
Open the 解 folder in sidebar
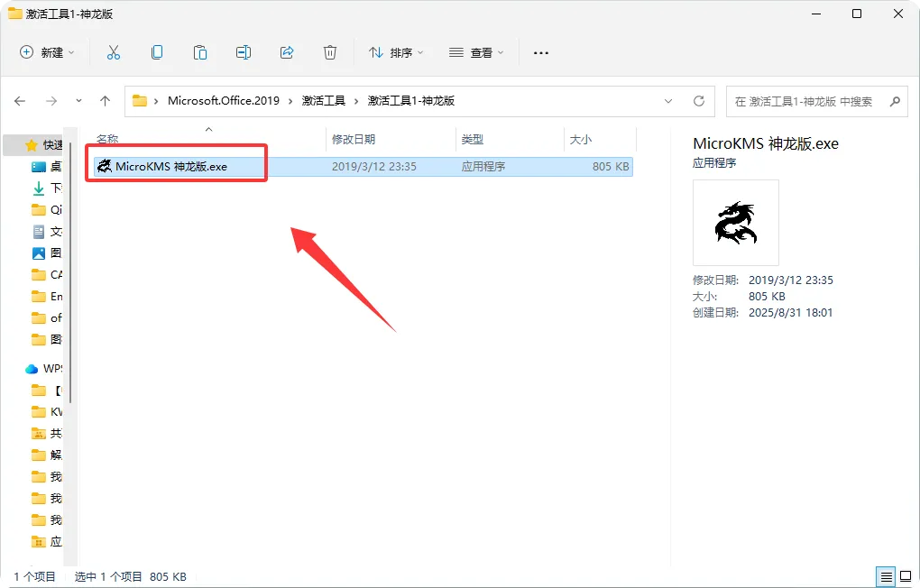pos(46,455)
